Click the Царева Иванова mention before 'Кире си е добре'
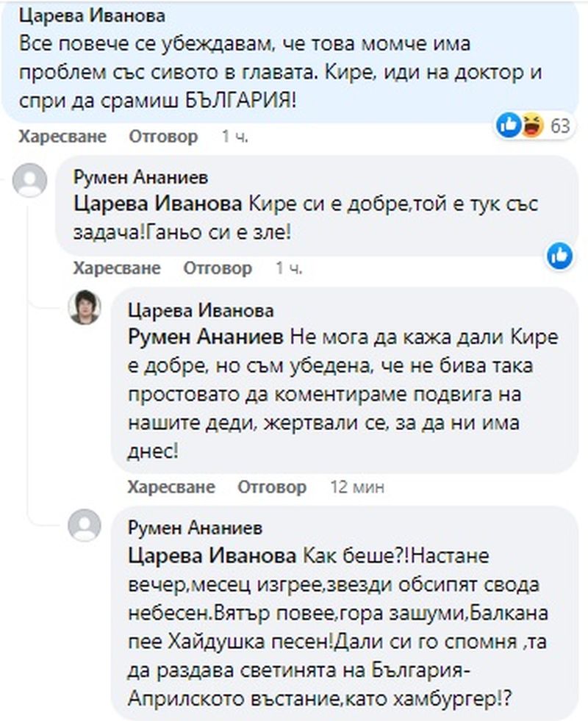Image resolution: width=588 pixels, height=721 pixels. click(x=159, y=203)
